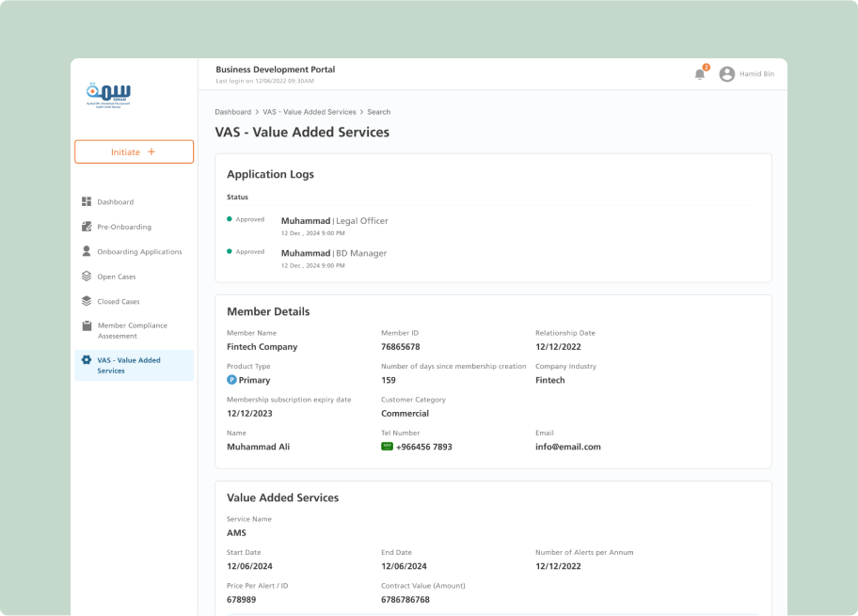The image size is (858, 616).
Task: Open the Open Cases menu item
Action: click(x=117, y=276)
